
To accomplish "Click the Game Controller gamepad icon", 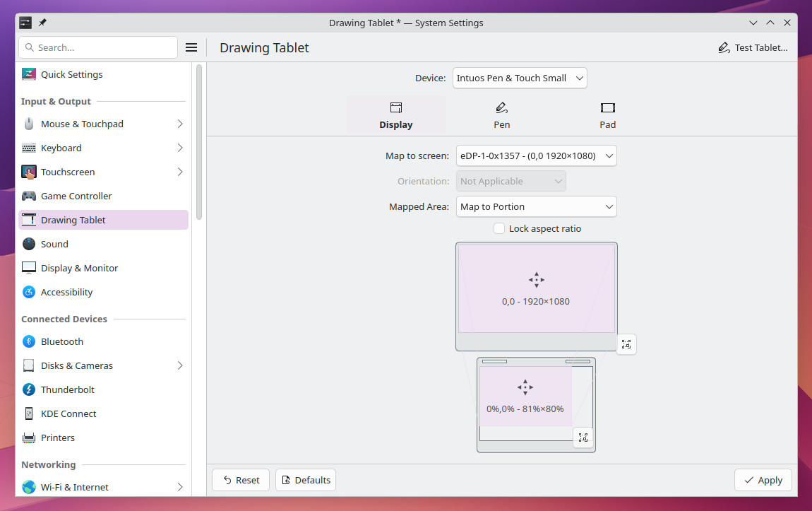I will pyautogui.click(x=29, y=196).
